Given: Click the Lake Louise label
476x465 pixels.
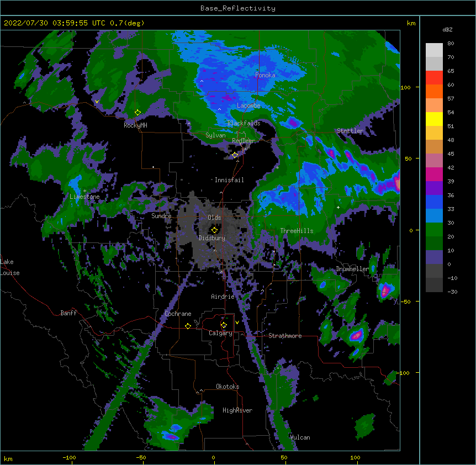Looking at the screenshot, I should coord(10,267).
